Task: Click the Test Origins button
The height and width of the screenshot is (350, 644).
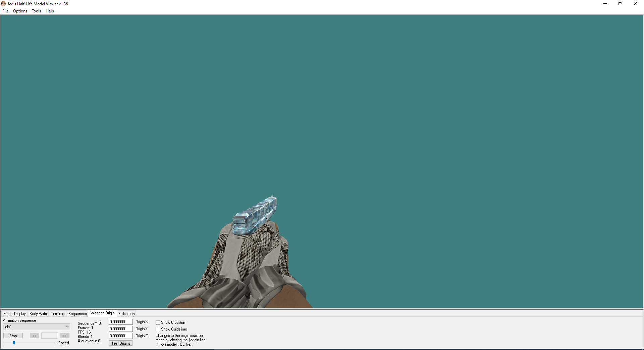Action: click(121, 343)
